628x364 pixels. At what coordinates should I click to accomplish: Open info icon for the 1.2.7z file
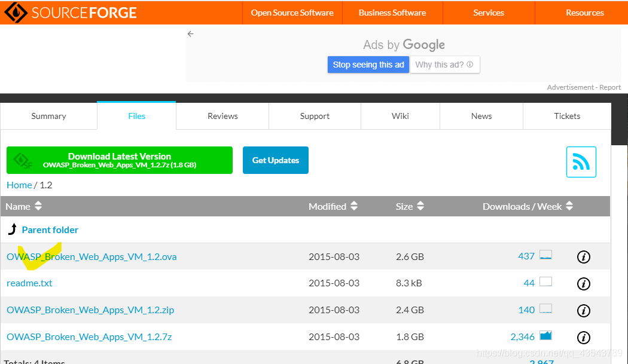(x=583, y=337)
